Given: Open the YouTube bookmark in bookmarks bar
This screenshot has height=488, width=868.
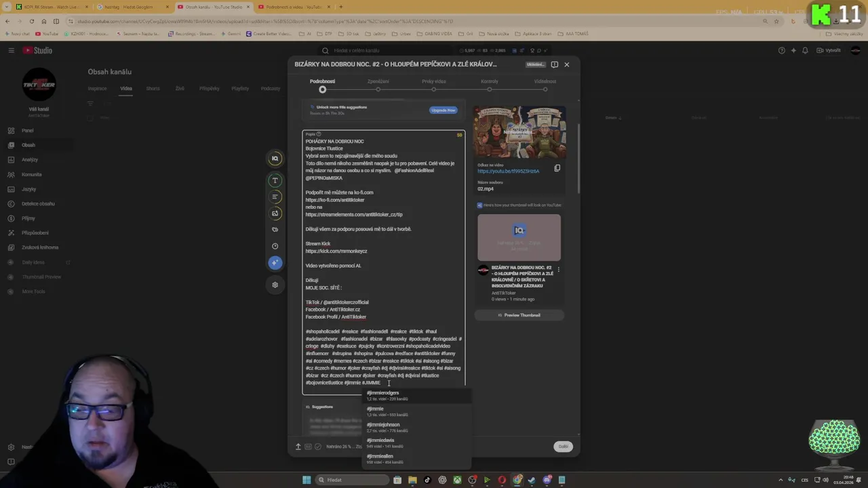Looking at the screenshot, I should tap(47, 33).
